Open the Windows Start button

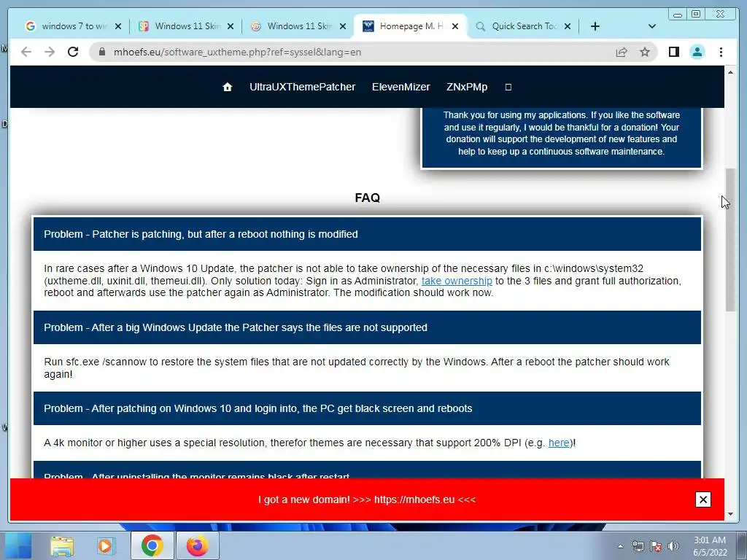[x=17, y=545]
